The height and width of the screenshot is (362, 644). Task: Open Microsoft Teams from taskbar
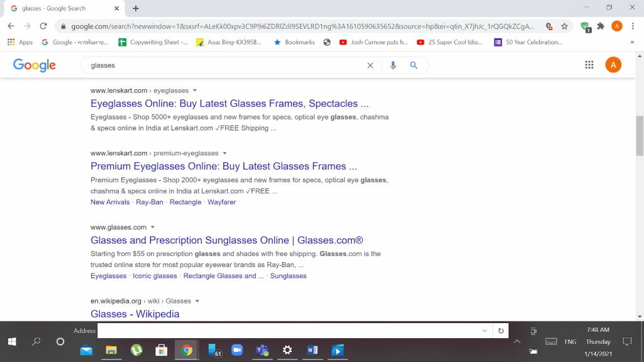coord(262,351)
